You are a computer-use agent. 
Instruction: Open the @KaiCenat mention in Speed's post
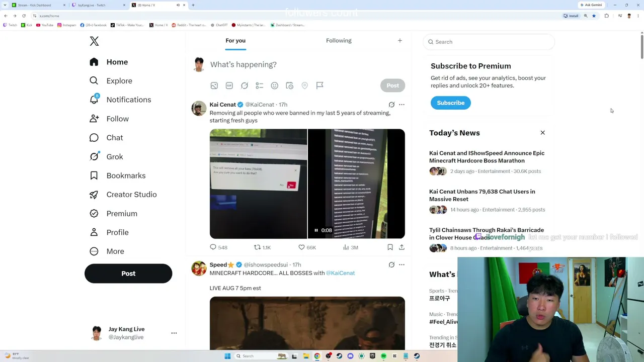(x=341, y=273)
